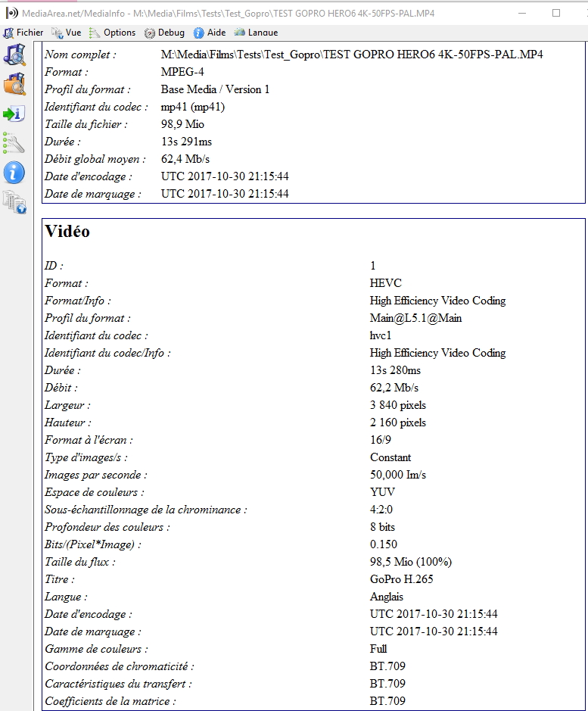Screen dimensions: 588x711
Task: Click the 'MPEG-4' format value
Action: tap(182, 72)
